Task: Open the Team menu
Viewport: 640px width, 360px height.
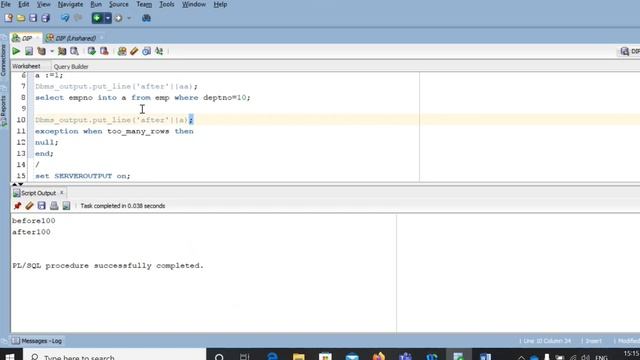Action: click(x=144, y=4)
